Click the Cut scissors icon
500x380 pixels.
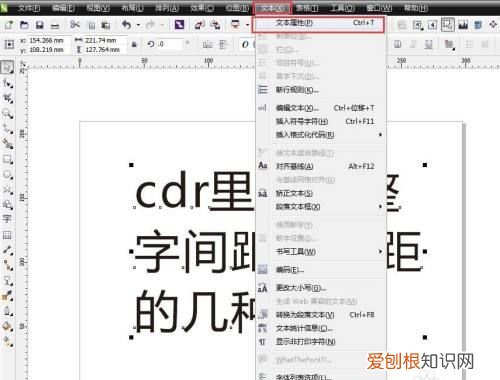point(75,25)
